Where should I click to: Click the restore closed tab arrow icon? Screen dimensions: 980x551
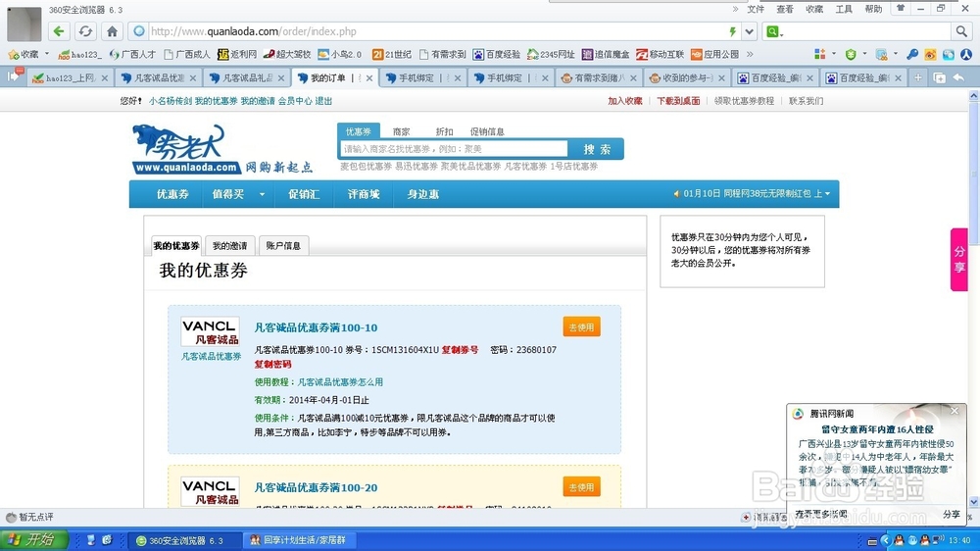pos(958,77)
